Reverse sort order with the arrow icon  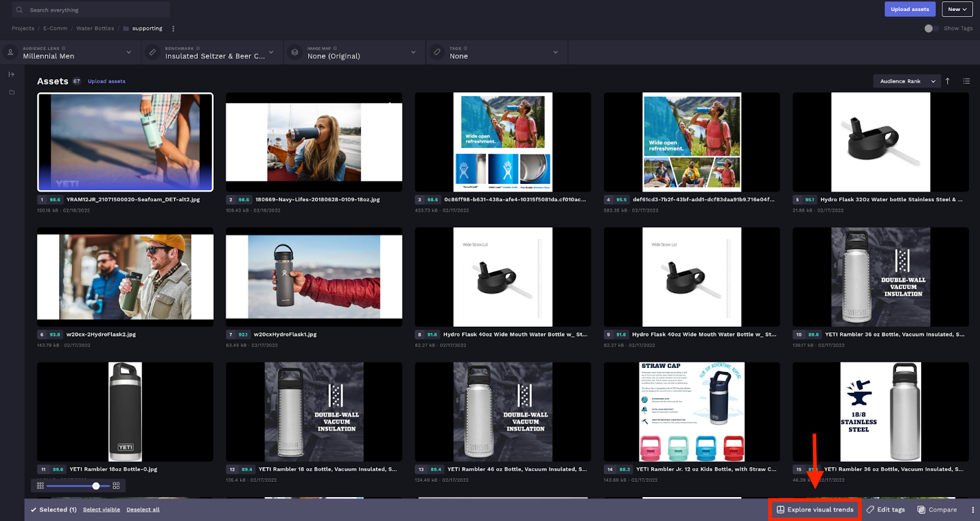tap(948, 81)
